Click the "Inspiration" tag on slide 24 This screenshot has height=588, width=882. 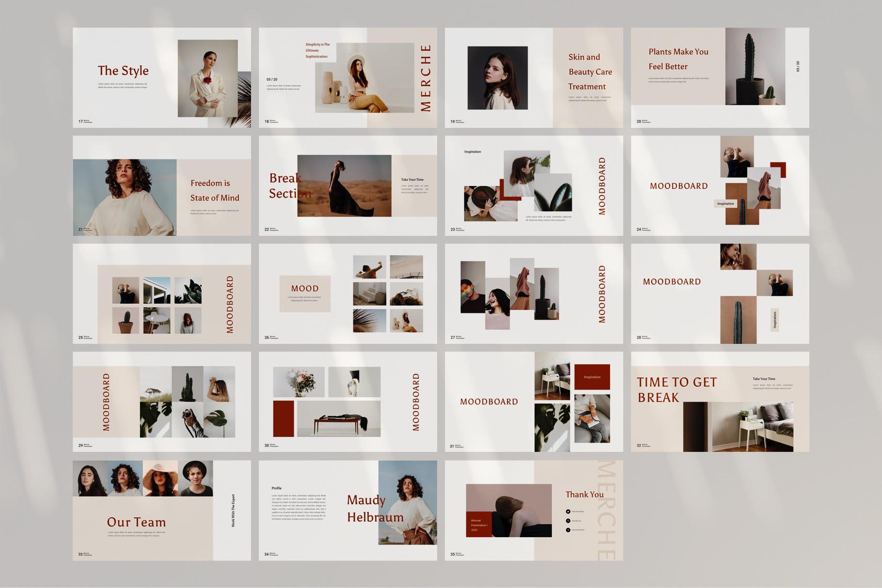pyautogui.click(x=725, y=203)
